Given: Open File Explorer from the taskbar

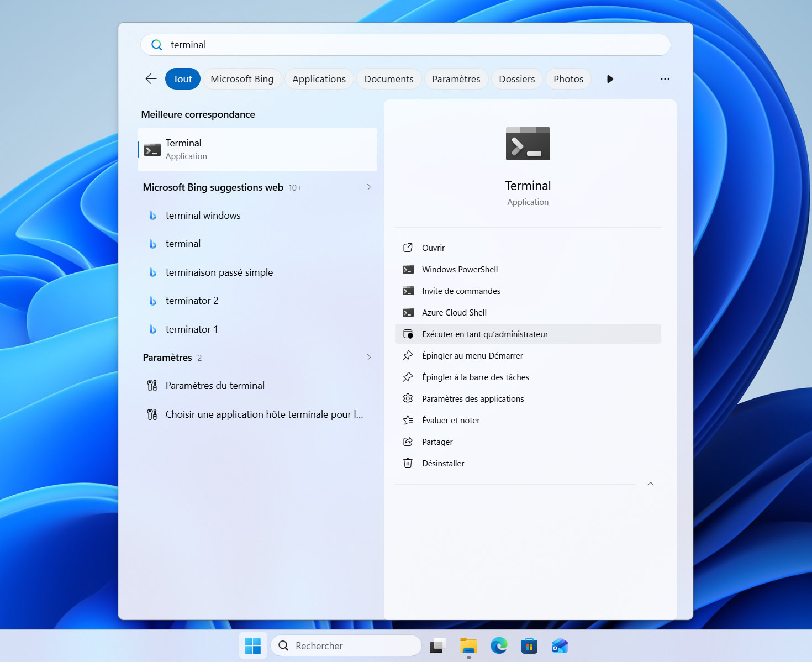Looking at the screenshot, I should click(468, 645).
